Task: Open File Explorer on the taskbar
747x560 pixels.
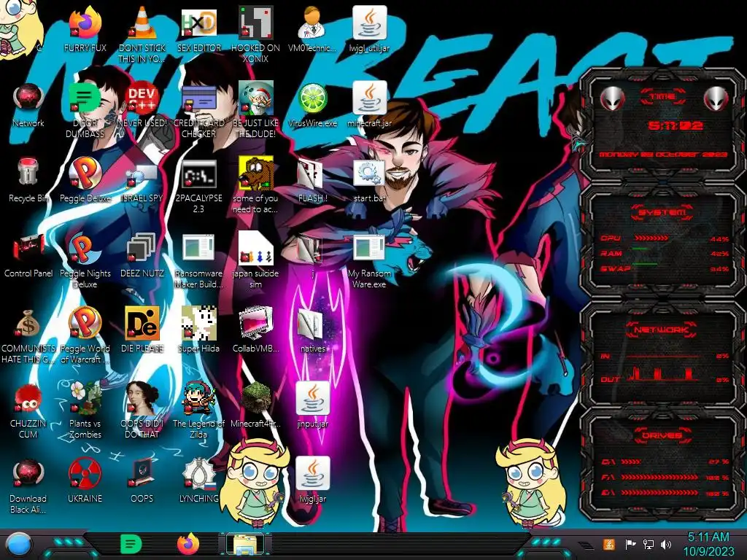Action: [245, 545]
